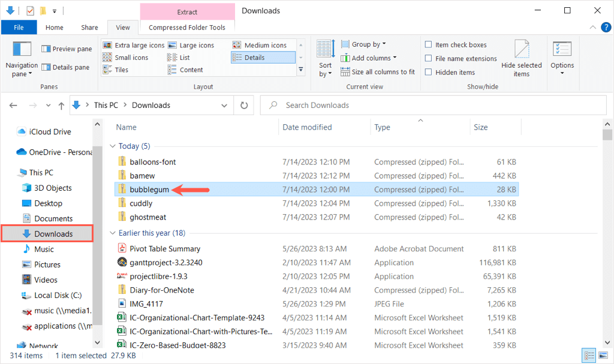Switch to large thumbnails view in status bar
The height and width of the screenshot is (364, 614).
(603, 356)
